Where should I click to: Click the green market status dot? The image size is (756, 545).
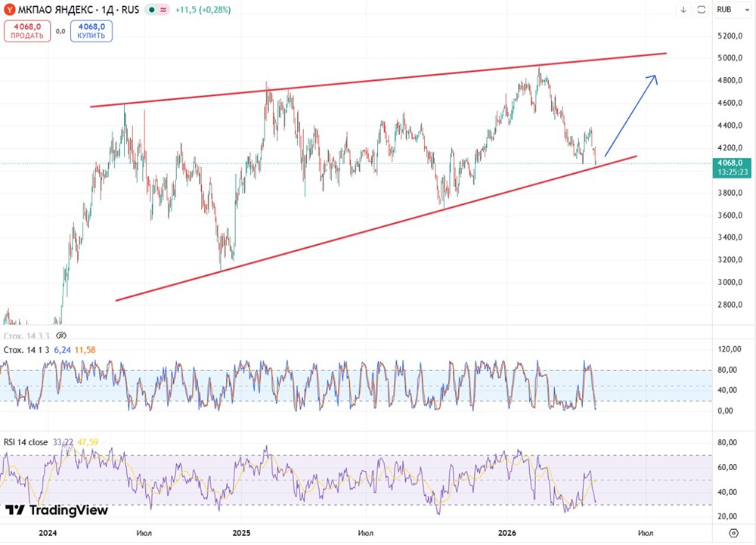coord(152,10)
